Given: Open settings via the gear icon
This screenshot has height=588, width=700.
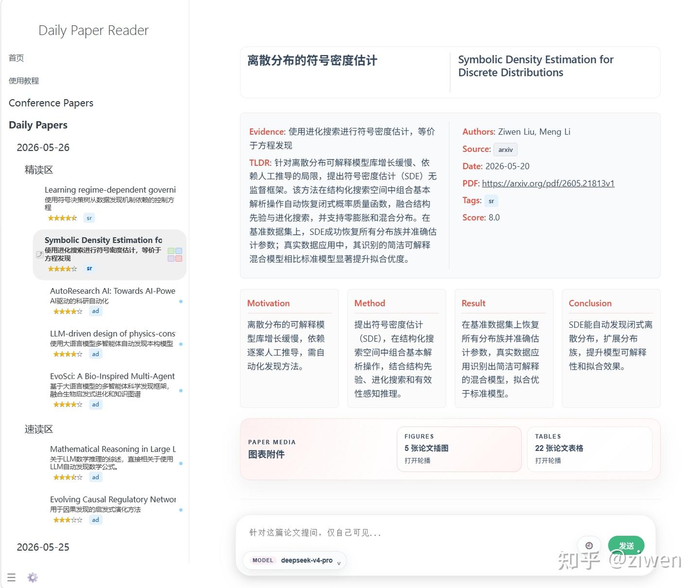Looking at the screenshot, I should coord(33,577).
